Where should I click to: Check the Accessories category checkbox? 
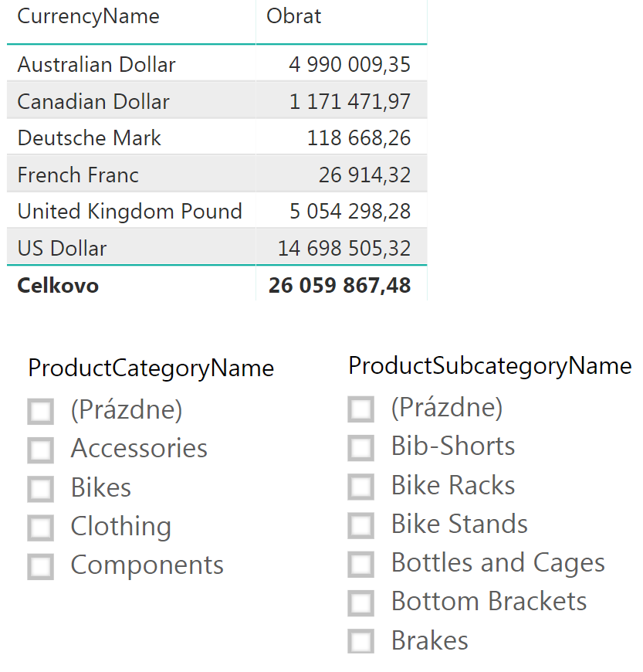pyautogui.click(x=40, y=450)
